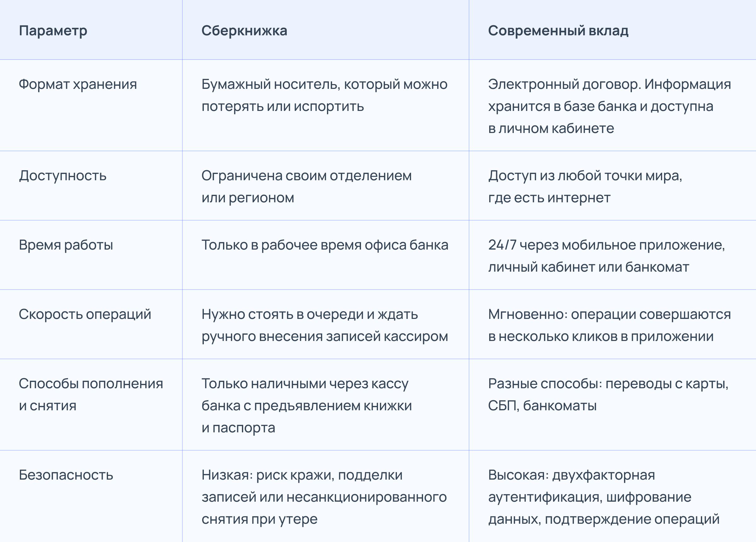Click the "Высокая: двухфакторная аутентификация" cell
756x542 pixels.
603,497
